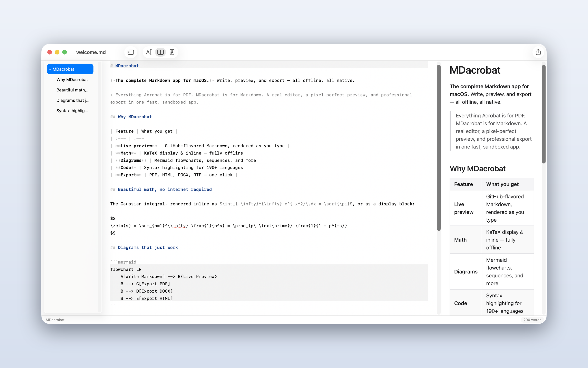This screenshot has width=588, height=368.
Task: Click the '```mermaid' fence line
Action: [x=123, y=262]
